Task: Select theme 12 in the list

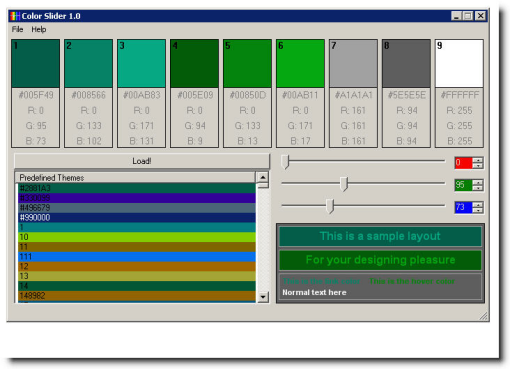Action: [x=137, y=266]
